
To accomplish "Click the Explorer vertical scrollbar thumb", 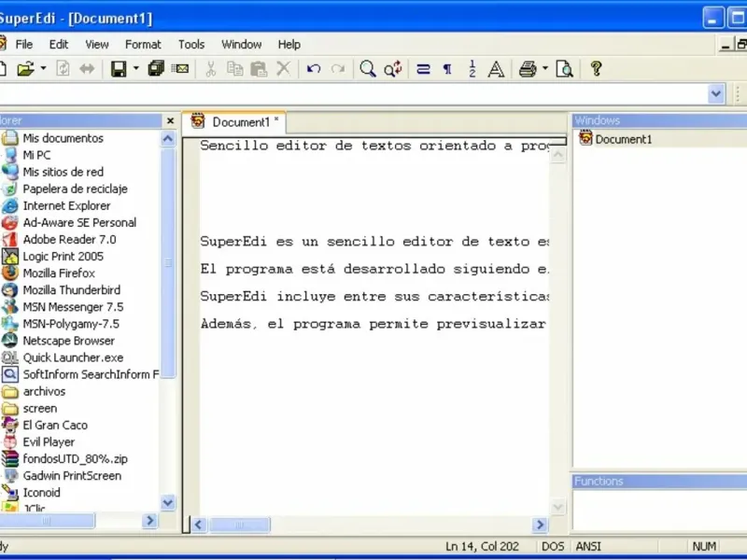I will [x=168, y=262].
